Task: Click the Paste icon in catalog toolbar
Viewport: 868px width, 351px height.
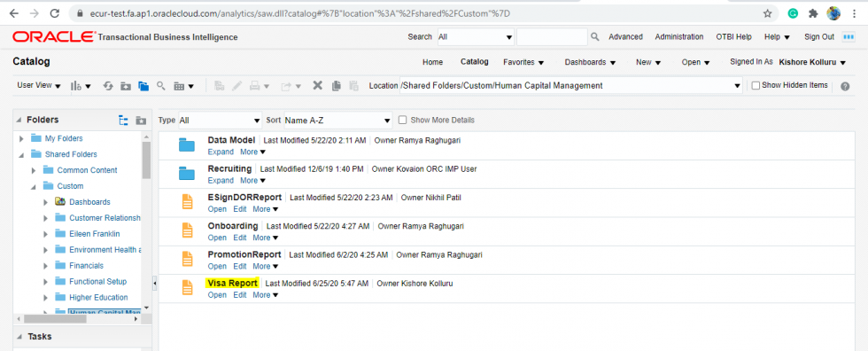Action: pyautogui.click(x=353, y=86)
